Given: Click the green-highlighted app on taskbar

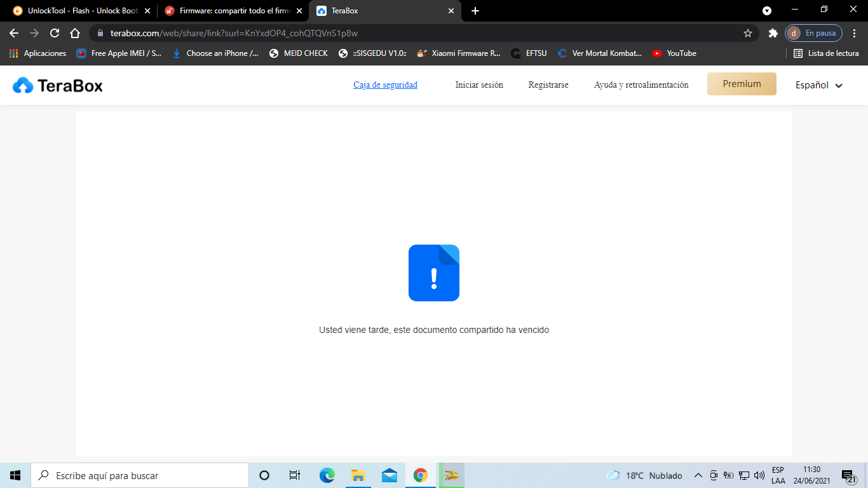Looking at the screenshot, I should tap(452, 475).
